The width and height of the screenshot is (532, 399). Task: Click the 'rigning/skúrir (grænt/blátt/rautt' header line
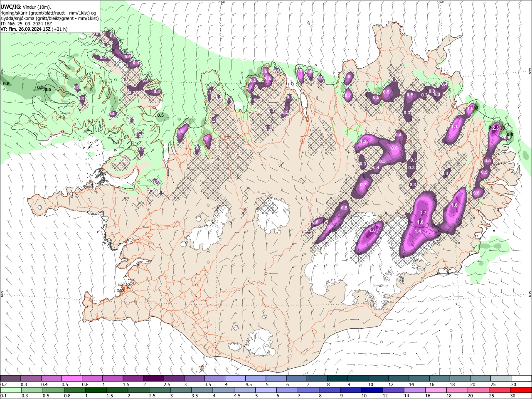(x=48, y=13)
